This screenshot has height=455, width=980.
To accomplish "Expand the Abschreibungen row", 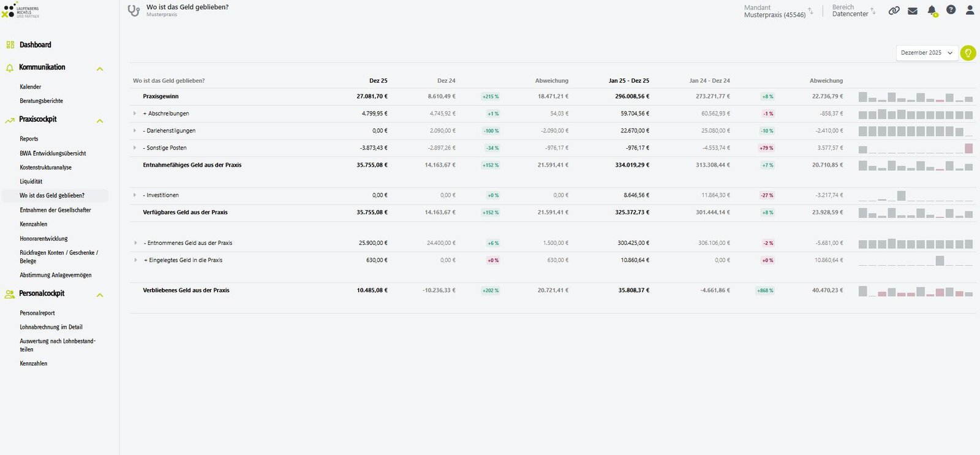I will (x=135, y=113).
